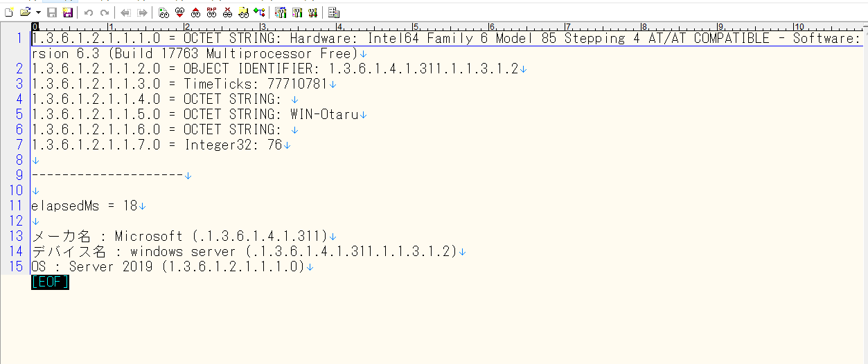Image resolution: width=868 pixels, height=364 pixels.
Task: Create a new document with the New icon
Action: pos(9,12)
